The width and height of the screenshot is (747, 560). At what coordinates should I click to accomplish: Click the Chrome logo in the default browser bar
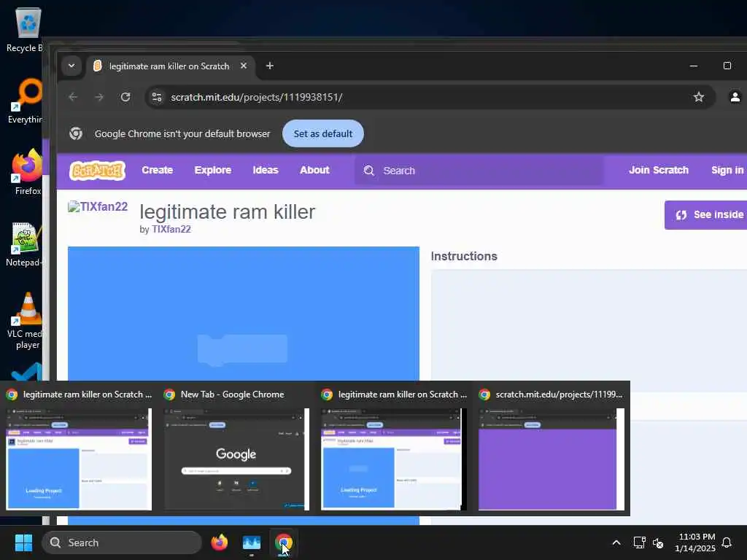76,134
